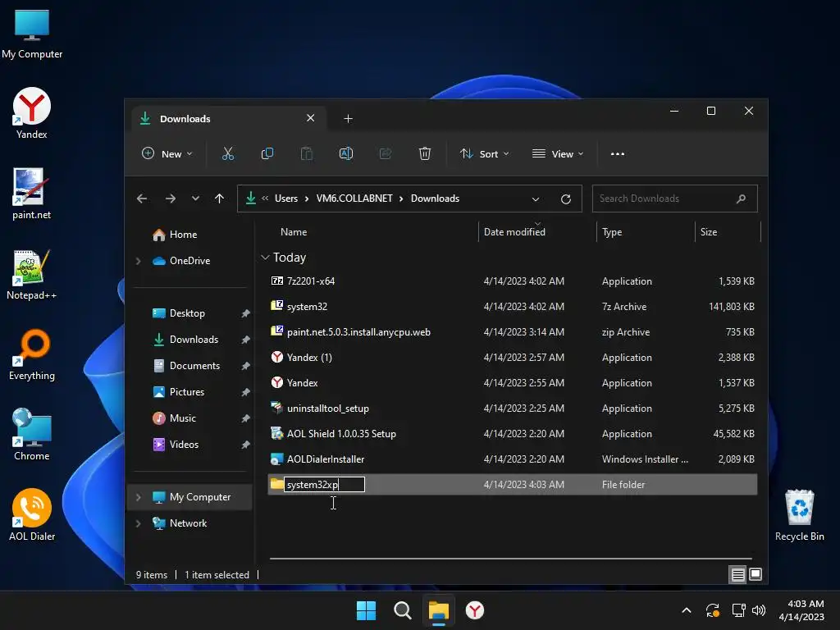
Task: Click the Search Downloads field
Action: pos(674,199)
